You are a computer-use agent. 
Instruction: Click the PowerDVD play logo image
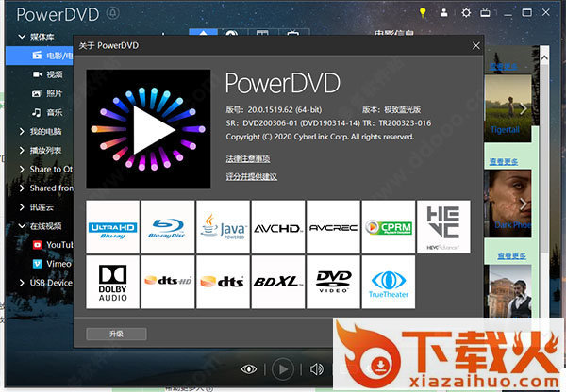[x=148, y=129]
